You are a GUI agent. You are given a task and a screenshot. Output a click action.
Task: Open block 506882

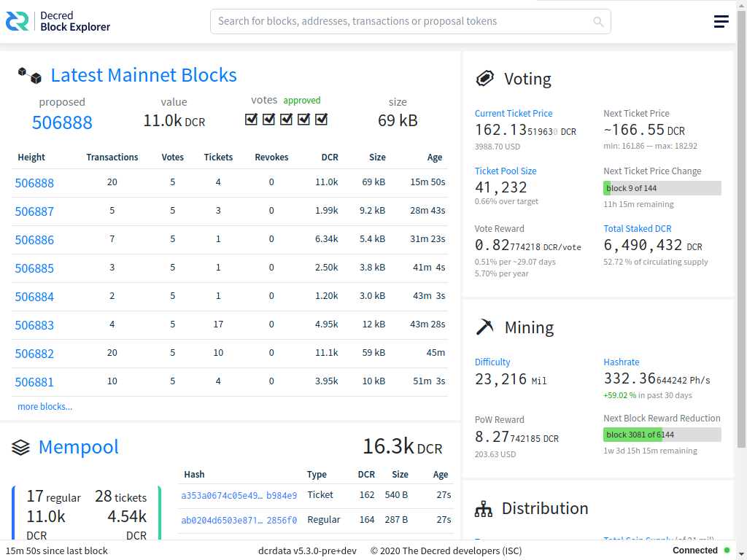[34, 354]
